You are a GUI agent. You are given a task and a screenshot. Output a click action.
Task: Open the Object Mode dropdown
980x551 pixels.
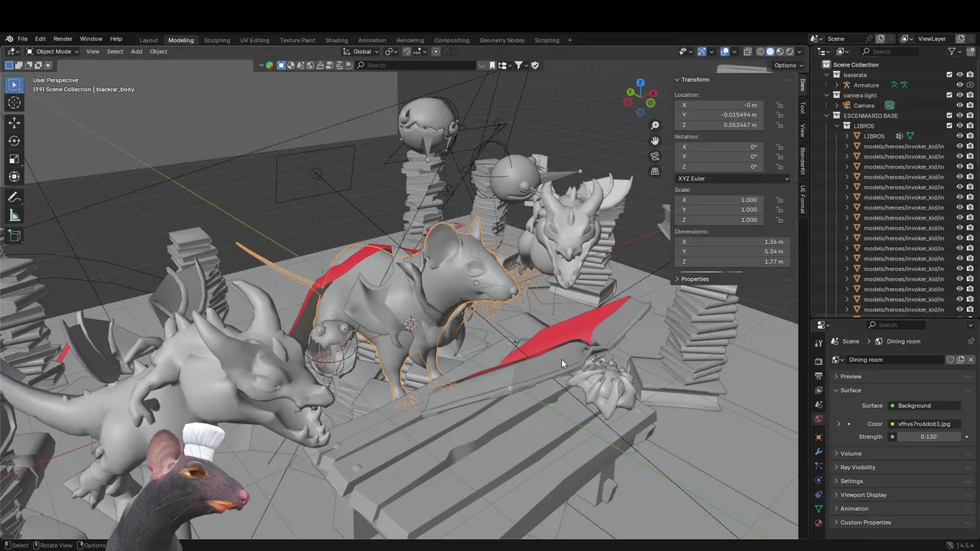tap(52, 51)
